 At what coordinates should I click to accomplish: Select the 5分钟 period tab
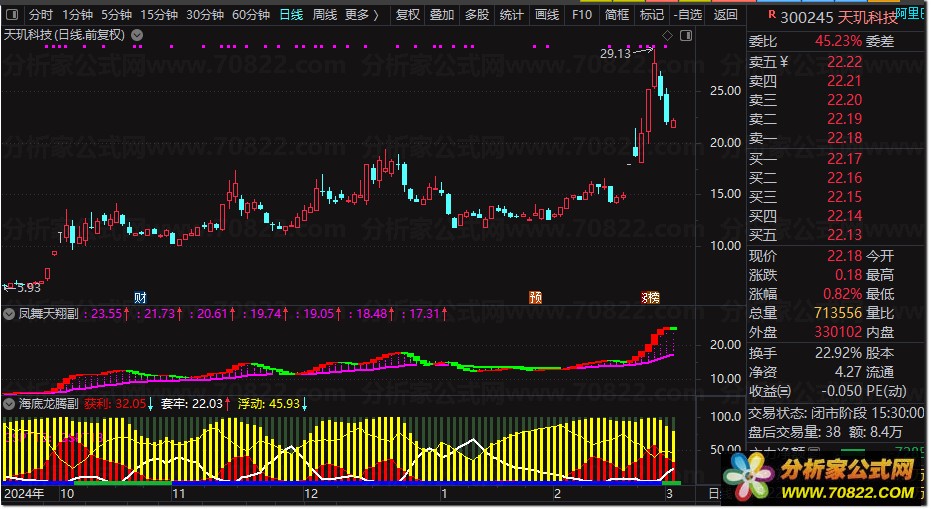point(116,14)
